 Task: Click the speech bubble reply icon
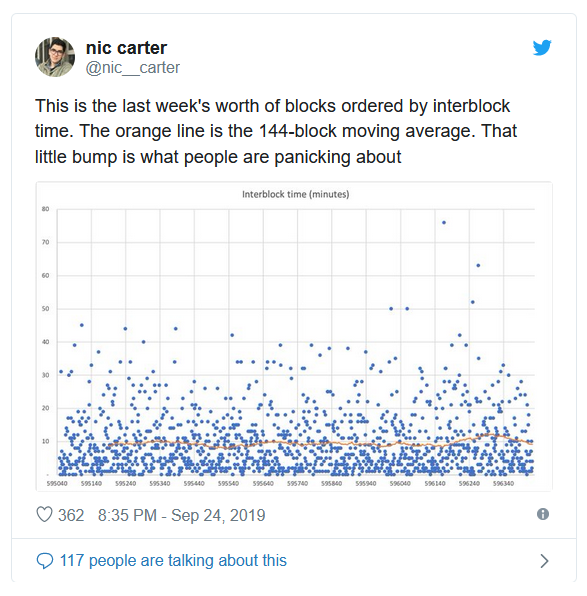[45, 561]
